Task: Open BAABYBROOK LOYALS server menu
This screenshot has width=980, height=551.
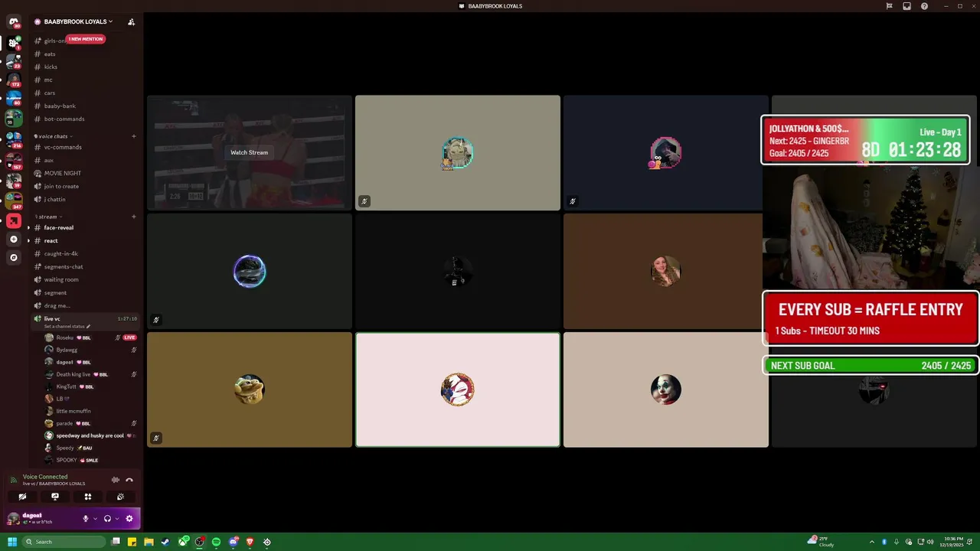Action: point(78,21)
